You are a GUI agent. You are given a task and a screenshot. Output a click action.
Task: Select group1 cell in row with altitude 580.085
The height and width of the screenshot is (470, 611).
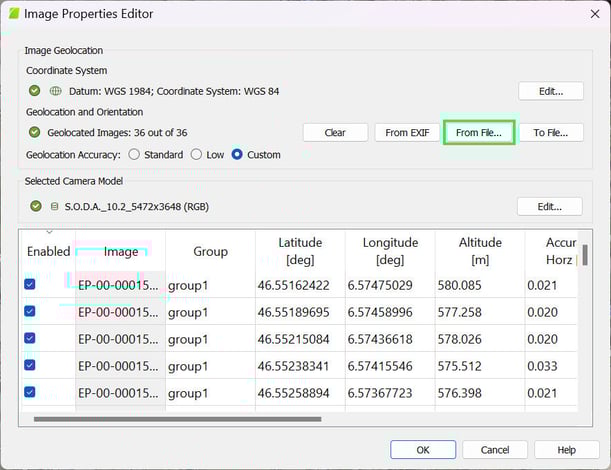tap(210, 285)
